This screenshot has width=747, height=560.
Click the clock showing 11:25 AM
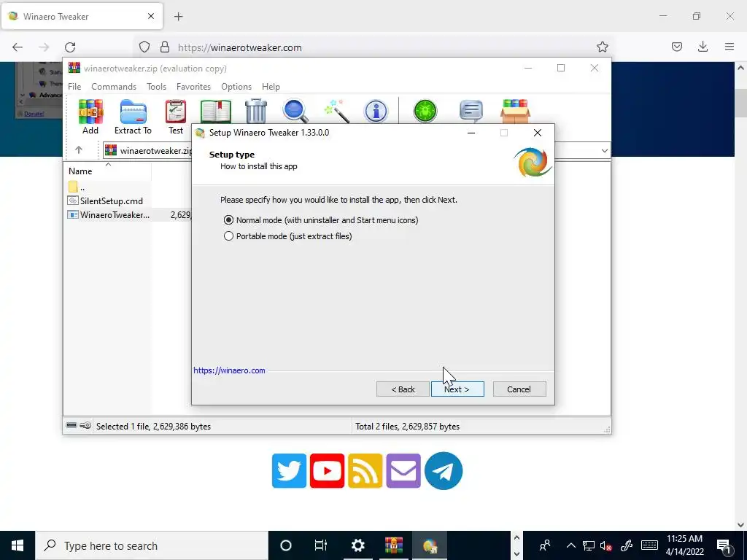click(684, 545)
